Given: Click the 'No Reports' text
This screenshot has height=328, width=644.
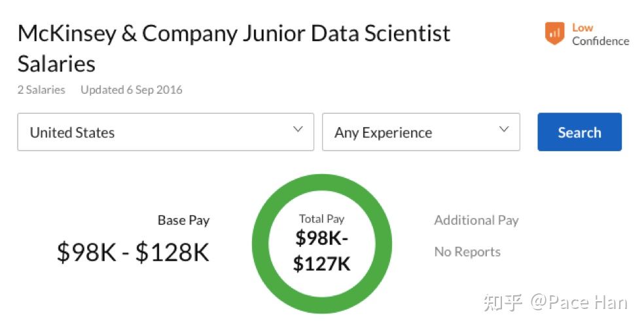Looking at the screenshot, I should coord(467,251).
